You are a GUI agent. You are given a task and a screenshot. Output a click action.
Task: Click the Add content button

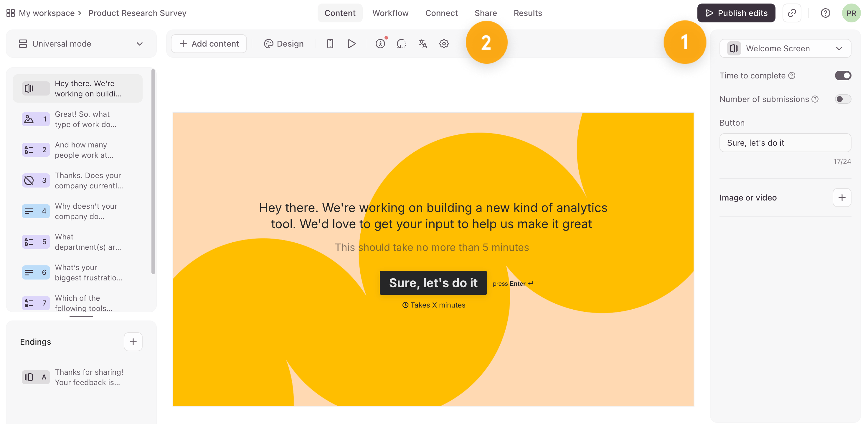click(209, 44)
